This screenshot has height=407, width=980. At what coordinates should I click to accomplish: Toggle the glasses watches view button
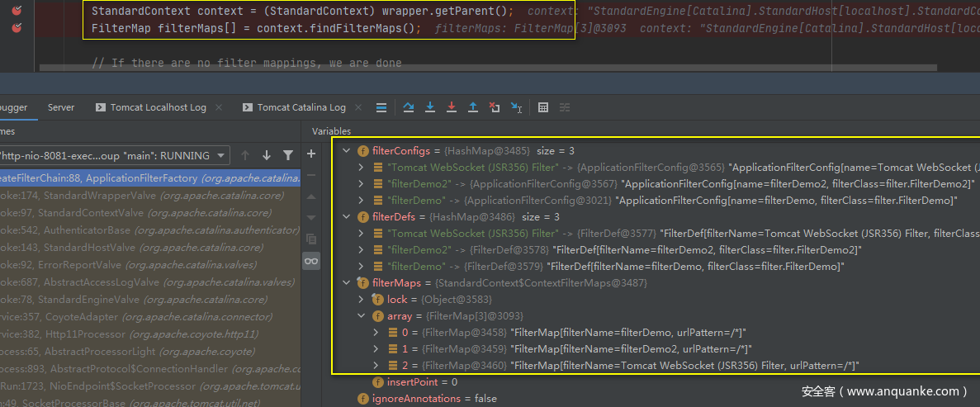coord(311,261)
